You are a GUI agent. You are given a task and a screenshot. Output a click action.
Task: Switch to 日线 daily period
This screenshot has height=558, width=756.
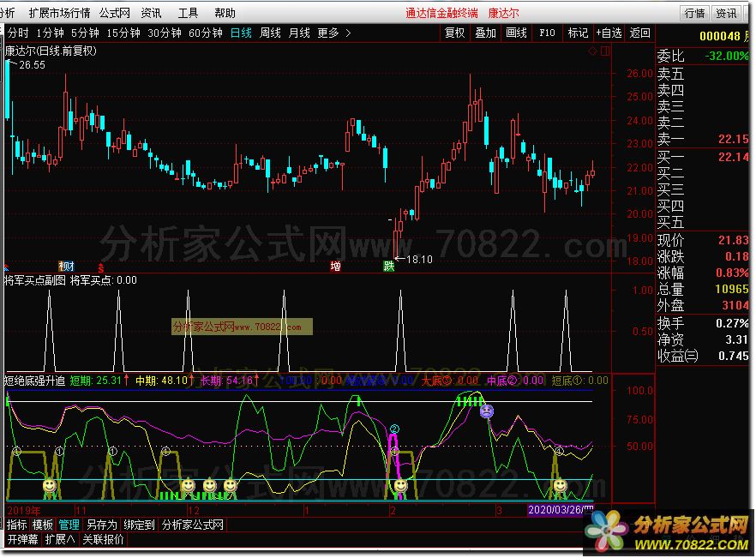click(241, 33)
